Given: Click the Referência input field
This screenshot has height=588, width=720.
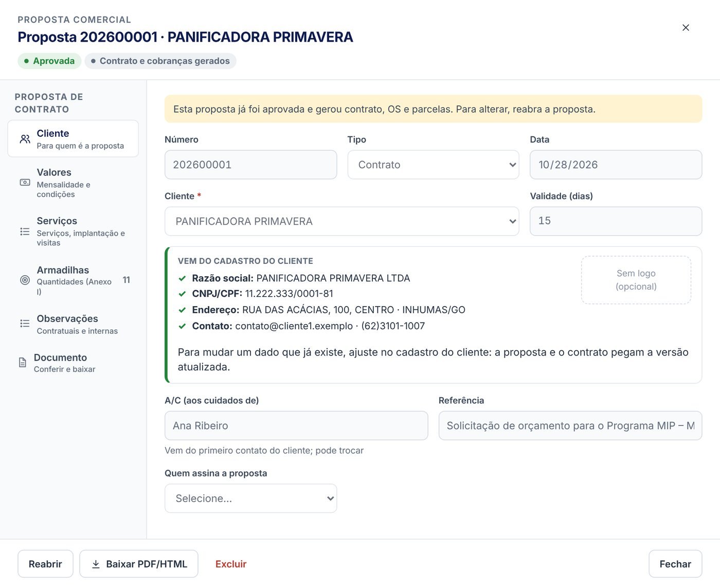Looking at the screenshot, I should 570,425.
